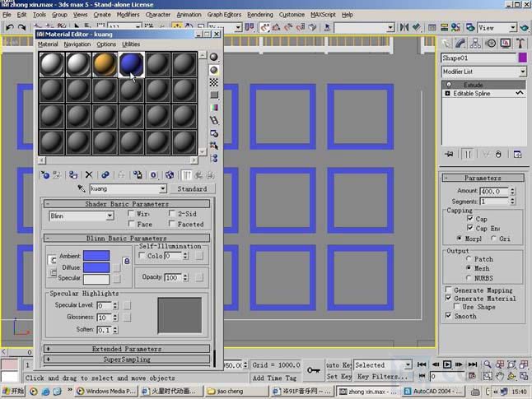Enable the Face Map checkbox
Viewport: 532px width, 399px height.
131,224
